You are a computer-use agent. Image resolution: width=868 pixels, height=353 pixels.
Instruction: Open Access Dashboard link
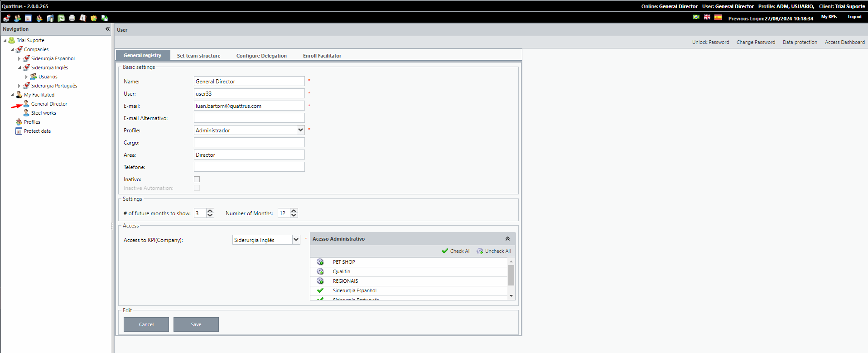point(844,42)
